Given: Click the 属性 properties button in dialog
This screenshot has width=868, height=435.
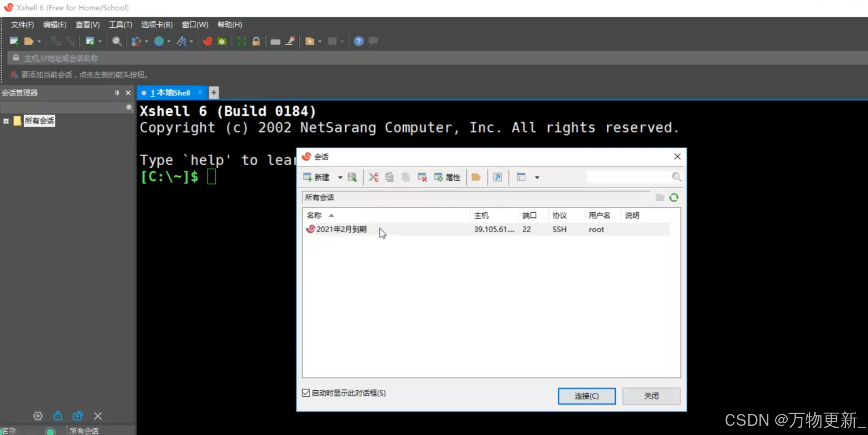Looking at the screenshot, I should [x=447, y=177].
